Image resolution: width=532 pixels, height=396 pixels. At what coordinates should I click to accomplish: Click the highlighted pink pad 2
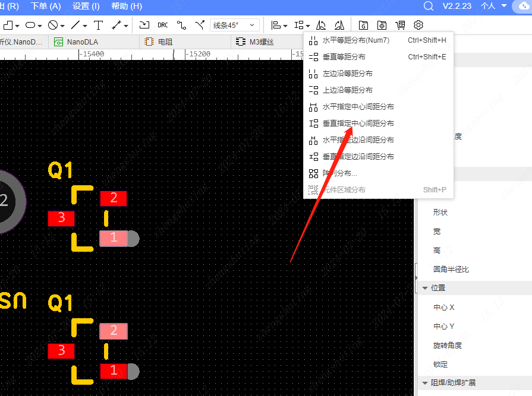pyautogui.click(x=114, y=331)
